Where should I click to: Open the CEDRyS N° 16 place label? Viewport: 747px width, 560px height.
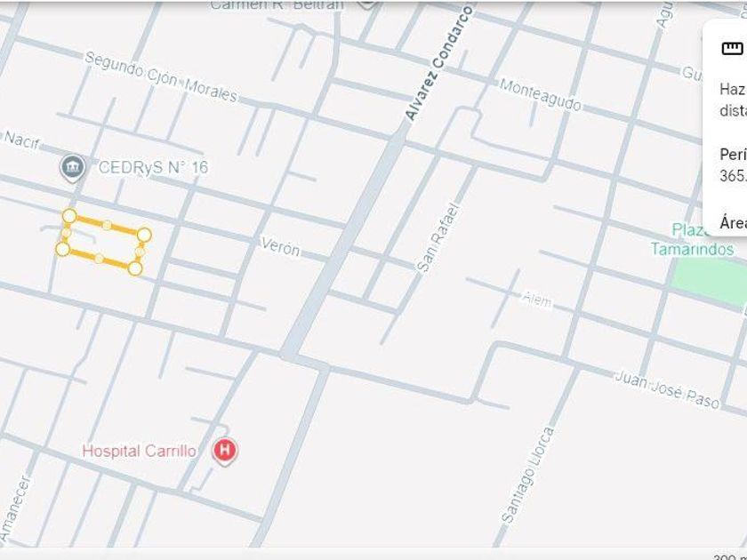(x=153, y=168)
